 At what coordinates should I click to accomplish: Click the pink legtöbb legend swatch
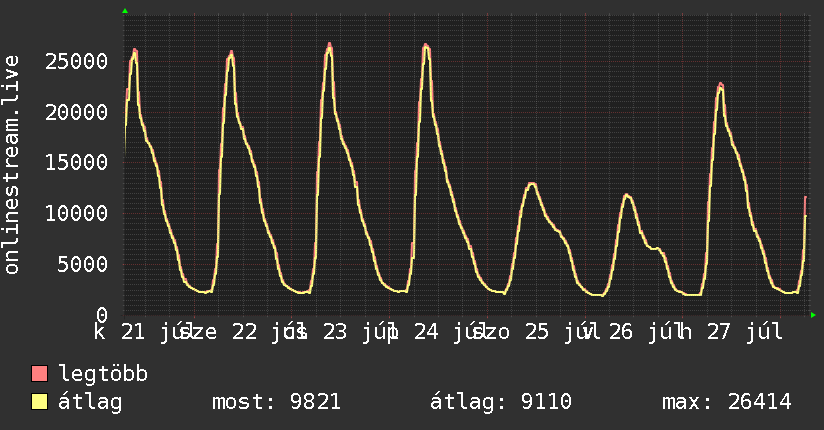39,373
